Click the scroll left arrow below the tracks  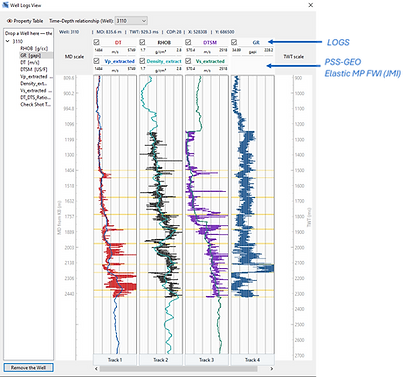[x=96, y=368]
